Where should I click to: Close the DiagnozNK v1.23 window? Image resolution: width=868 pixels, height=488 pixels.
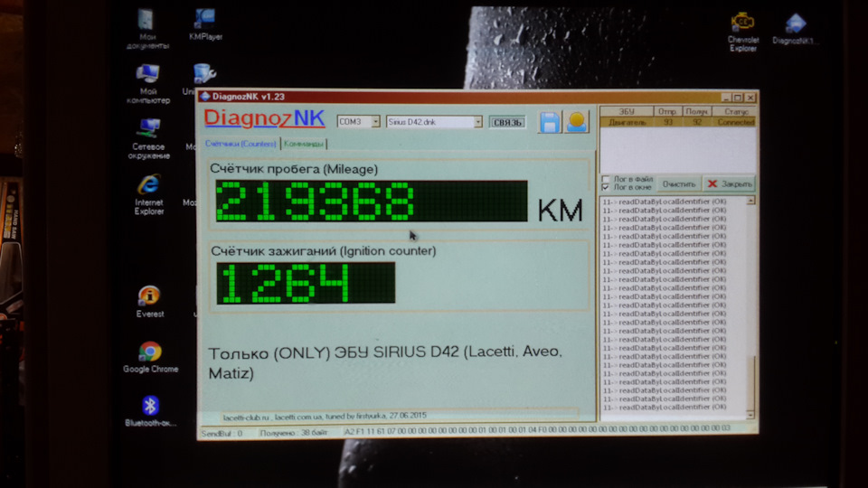pos(750,98)
